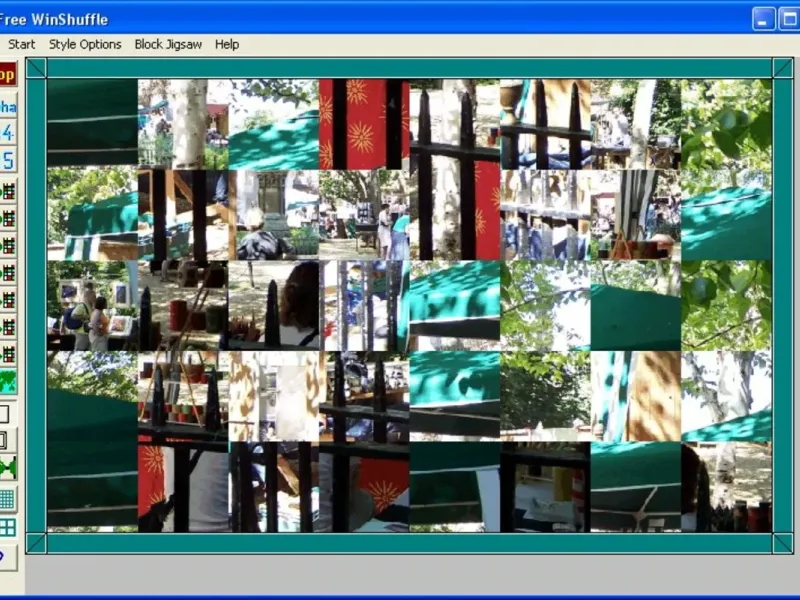Select the '4' toolbar button

(7, 133)
